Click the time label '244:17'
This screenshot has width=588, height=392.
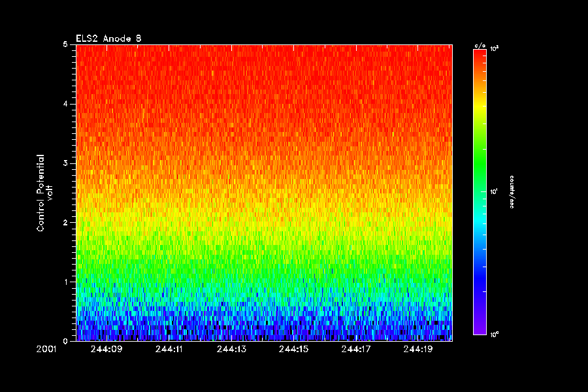(356, 350)
